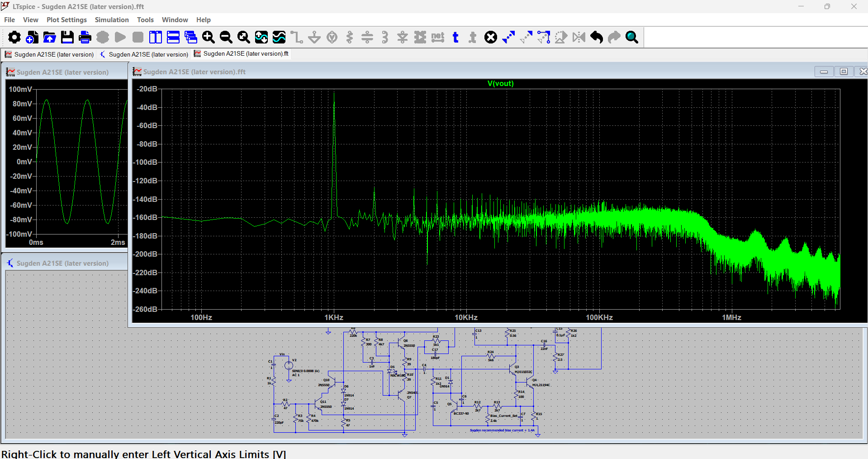Click the autorange waveform icon
Viewport: 868px width, 459px height.
261,37
